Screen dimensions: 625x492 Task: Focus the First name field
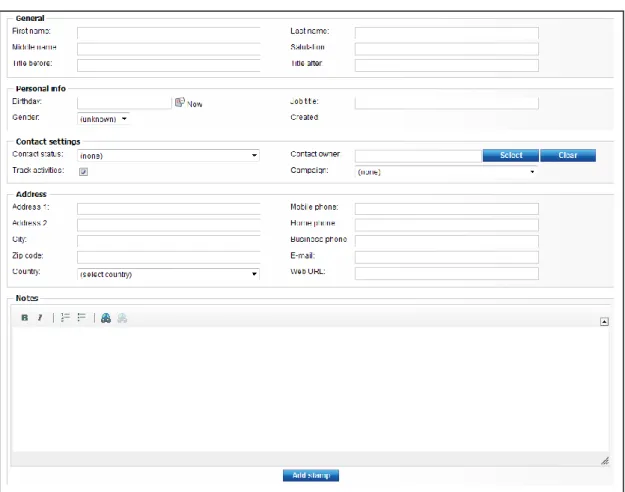tap(169, 33)
